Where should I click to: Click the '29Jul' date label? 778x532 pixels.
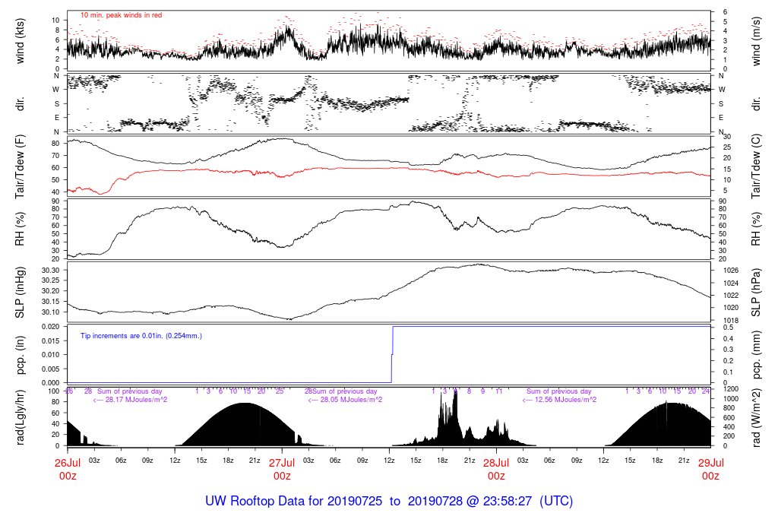tap(710, 463)
